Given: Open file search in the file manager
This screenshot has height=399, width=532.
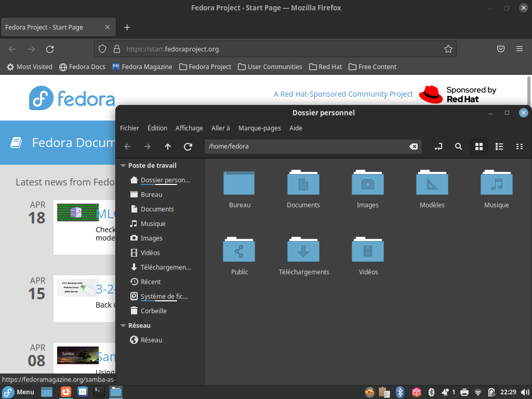Looking at the screenshot, I should coord(458,147).
